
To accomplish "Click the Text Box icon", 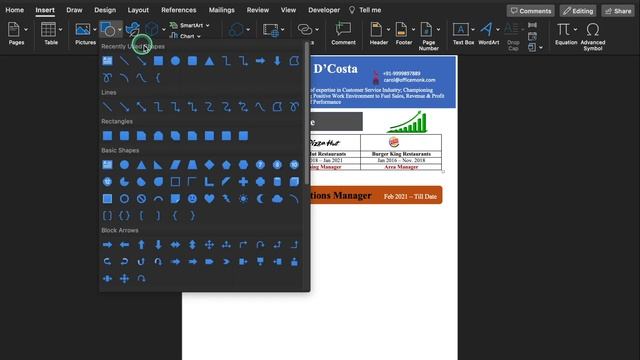I will tap(460, 29).
